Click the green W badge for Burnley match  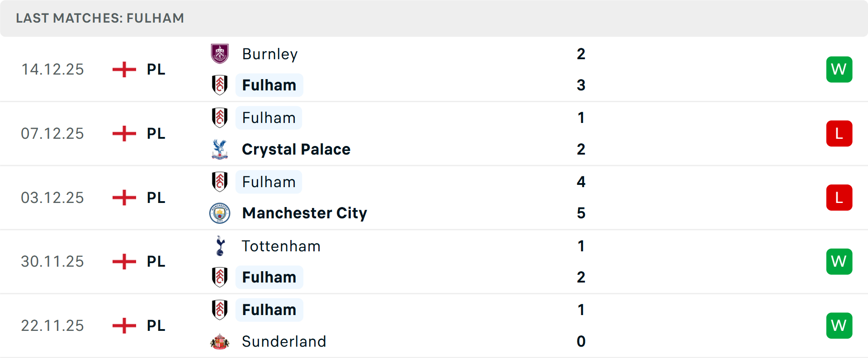click(839, 69)
